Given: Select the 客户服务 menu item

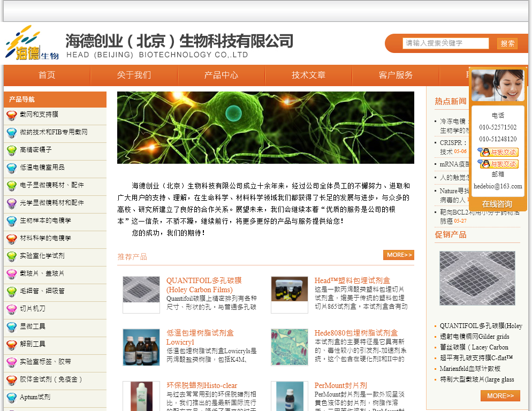Looking at the screenshot, I should pos(396,75).
